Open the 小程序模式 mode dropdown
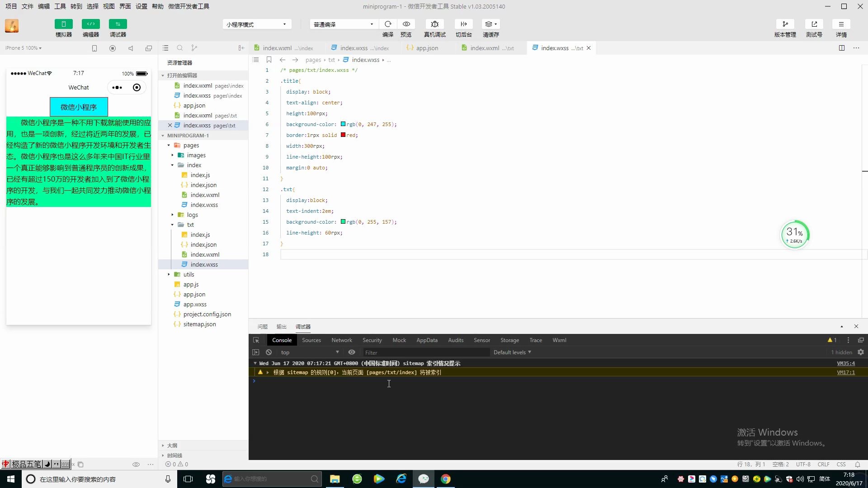The height and width of the screenshot is (488, 868). point(256,24)
